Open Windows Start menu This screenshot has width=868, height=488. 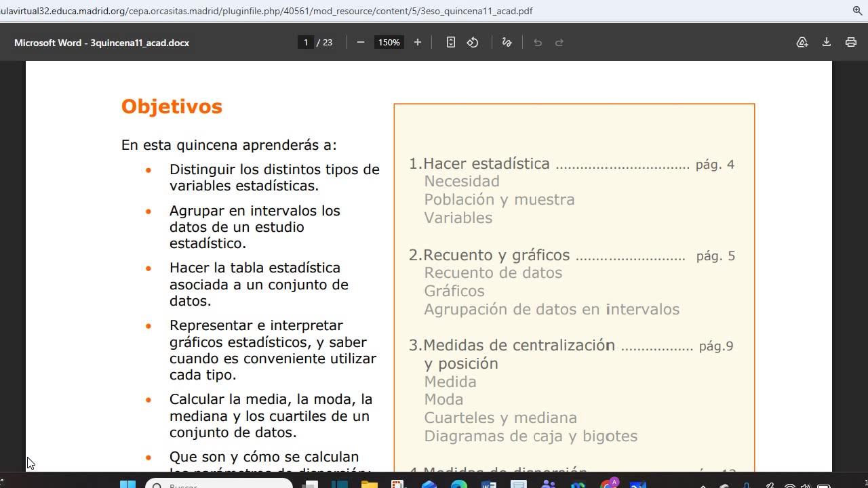[x=127, y=484]
